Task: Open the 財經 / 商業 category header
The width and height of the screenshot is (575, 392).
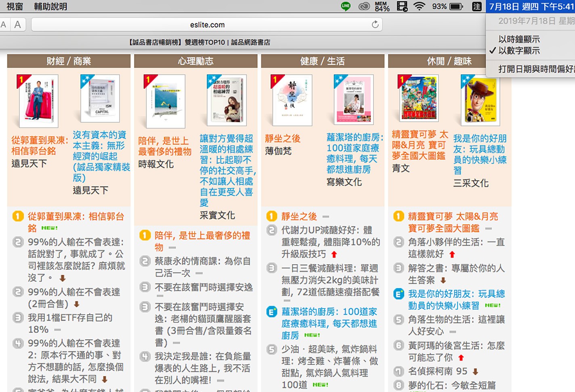Action: 69,61
